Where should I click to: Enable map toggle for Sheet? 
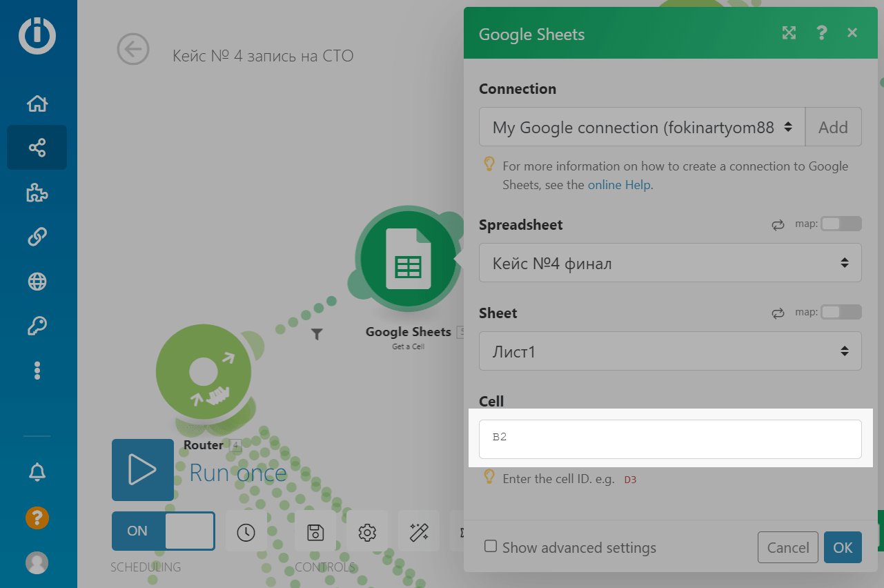pos(841,313)
